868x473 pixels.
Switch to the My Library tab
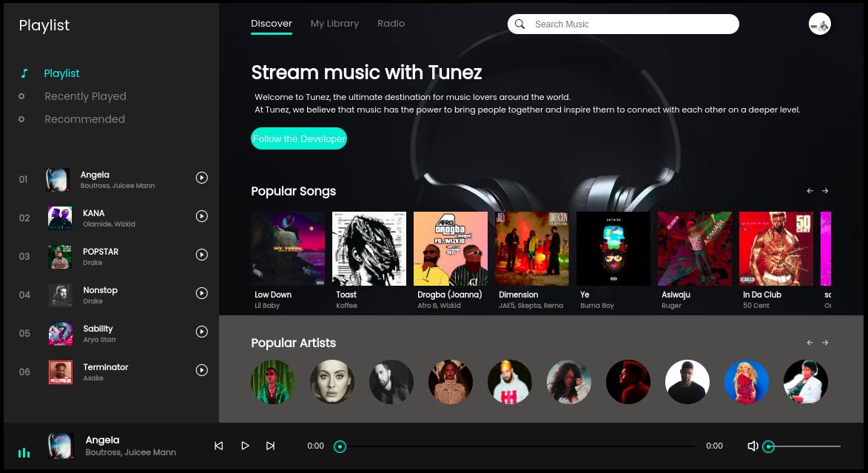[x=334, y=23]
